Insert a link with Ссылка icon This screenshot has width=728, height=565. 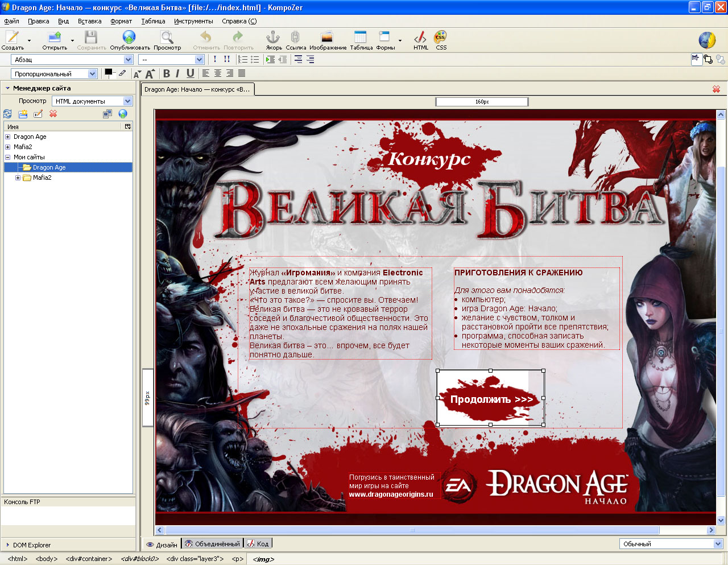click(x=296, y=39)
